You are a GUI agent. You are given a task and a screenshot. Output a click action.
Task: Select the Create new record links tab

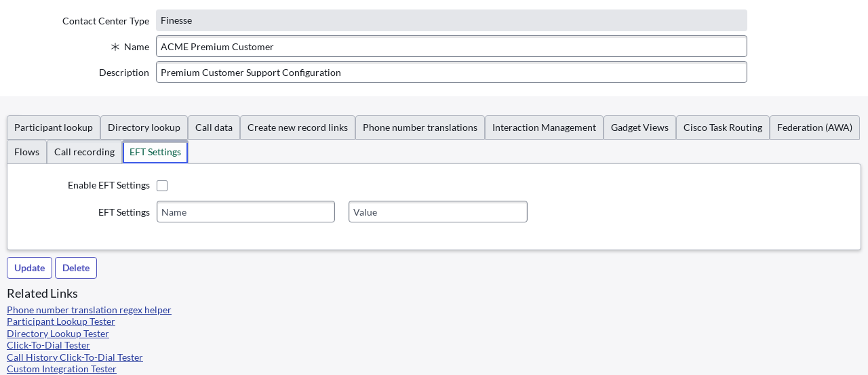click(298, 127)
